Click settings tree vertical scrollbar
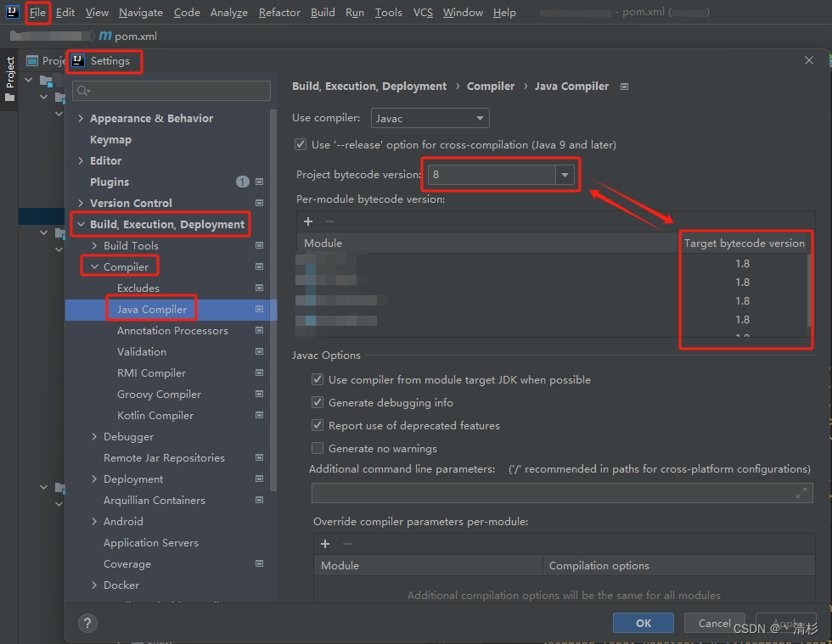 tap(273, 300)
